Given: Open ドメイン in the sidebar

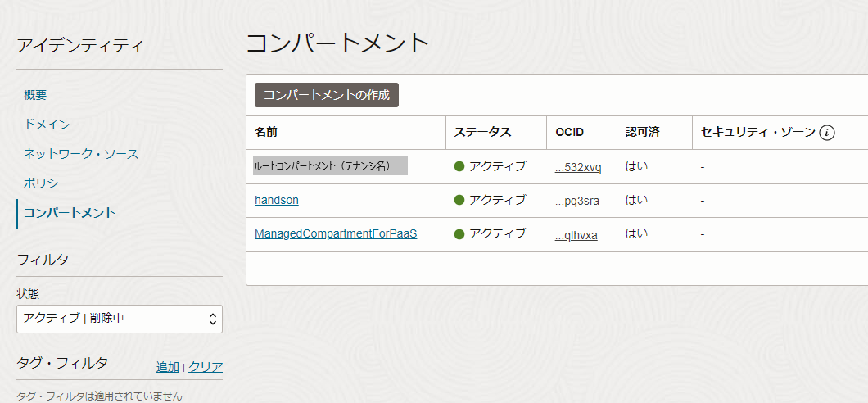Looking at the screenshot, I should (x=47, y=125).
